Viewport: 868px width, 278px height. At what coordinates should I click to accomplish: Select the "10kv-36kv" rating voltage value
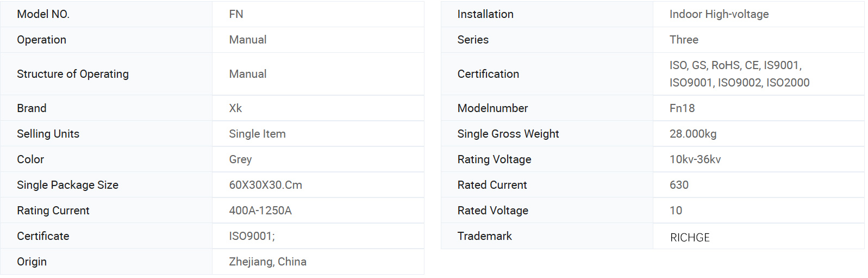coord(695,159)
